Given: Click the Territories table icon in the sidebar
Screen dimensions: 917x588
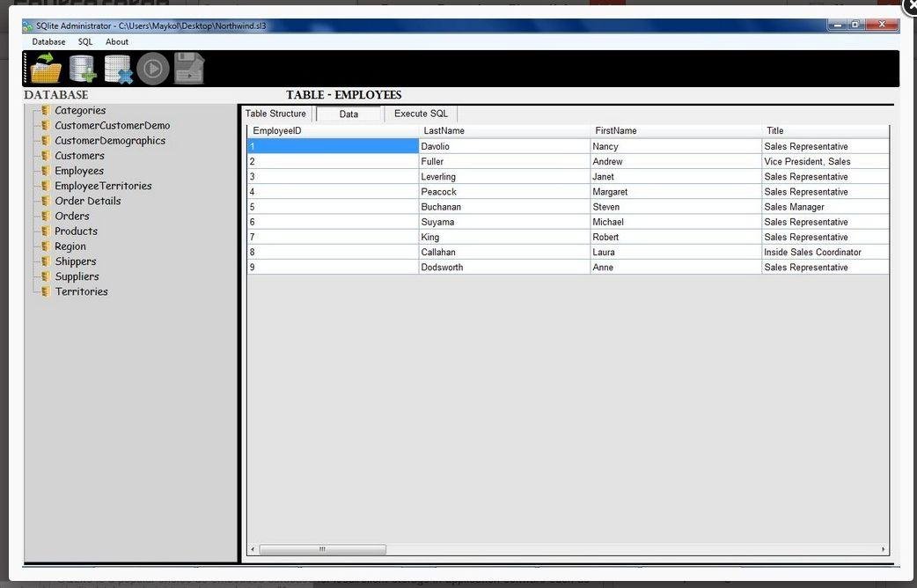Looking at the screenshot, I should pyautogui.click(x=46, y=291).
